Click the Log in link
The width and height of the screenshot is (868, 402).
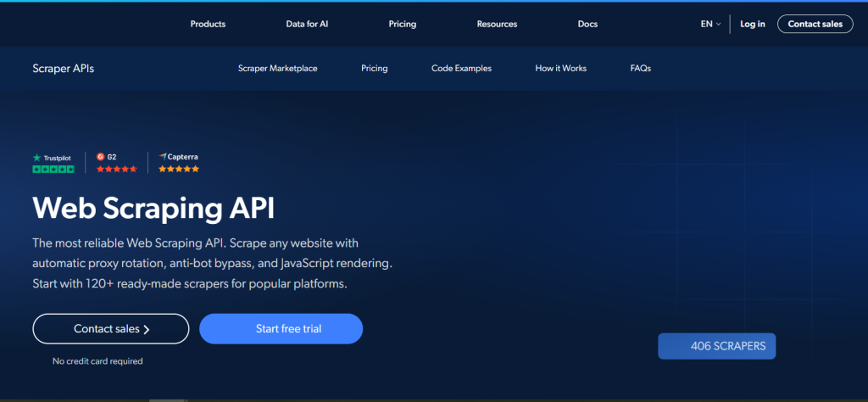tap(752, 24)
